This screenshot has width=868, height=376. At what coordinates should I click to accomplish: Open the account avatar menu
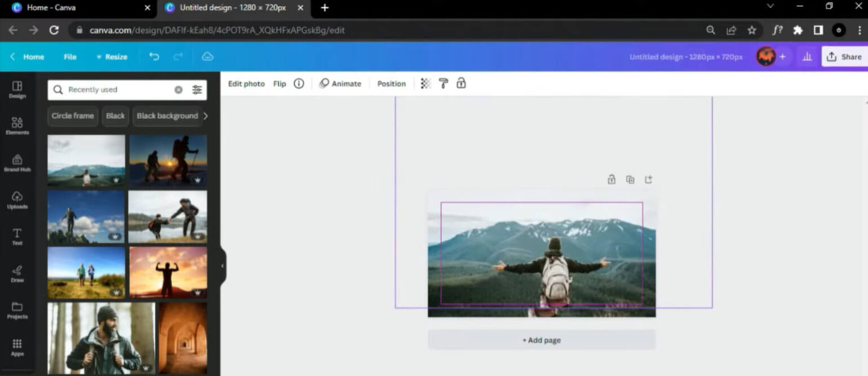pyautogui.click(x=766, y=57)
